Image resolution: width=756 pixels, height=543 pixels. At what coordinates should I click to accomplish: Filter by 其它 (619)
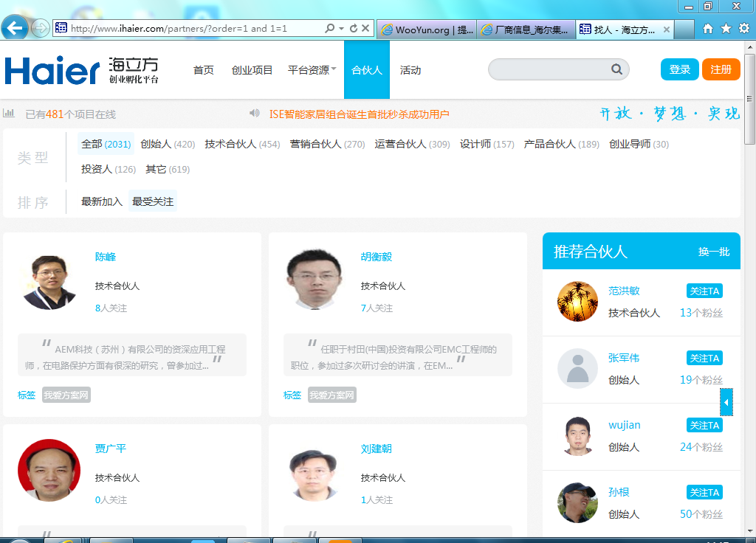pos(168,169)
